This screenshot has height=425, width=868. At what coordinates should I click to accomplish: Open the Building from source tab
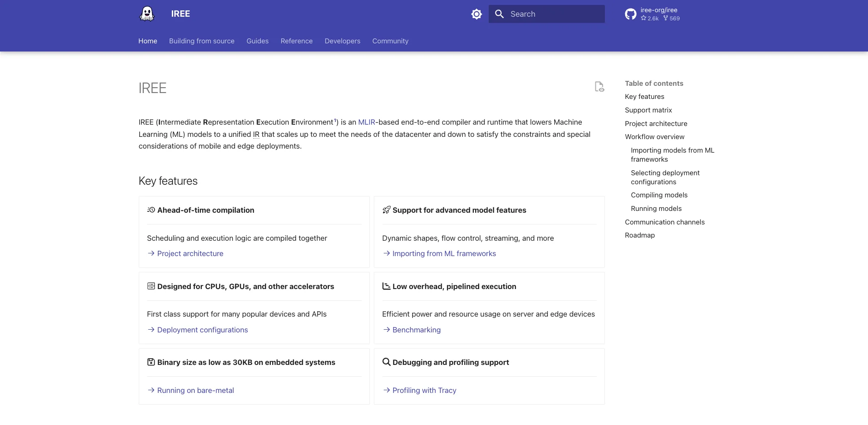(202, 41)
